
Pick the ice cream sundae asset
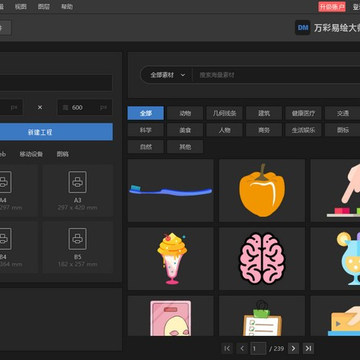[x=171, y=259]
